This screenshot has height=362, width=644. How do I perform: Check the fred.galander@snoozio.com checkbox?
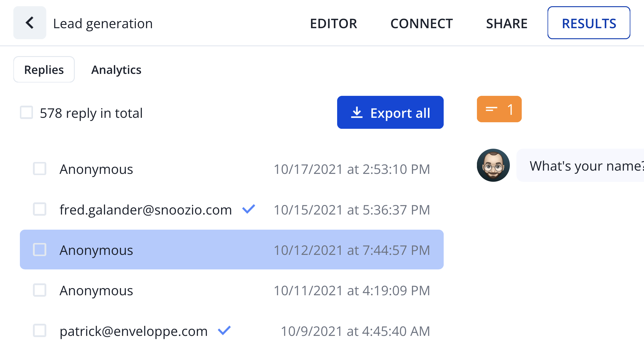pyautogui.click(x=39, y=209)
